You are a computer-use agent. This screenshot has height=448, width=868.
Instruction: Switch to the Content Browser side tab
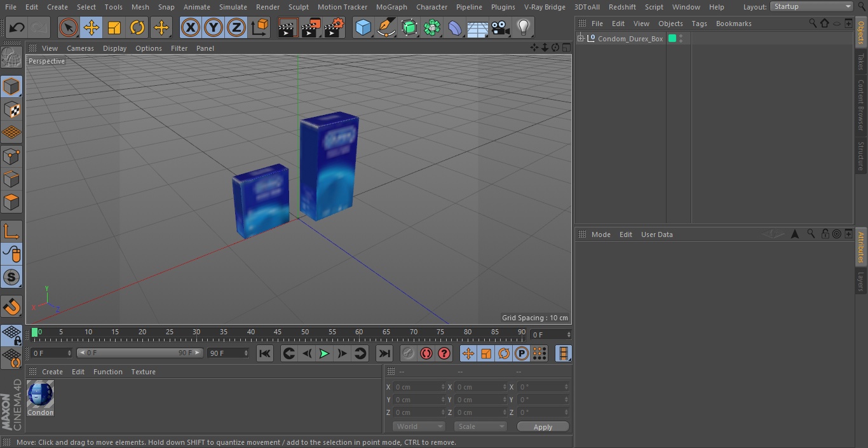coord(861,105)
